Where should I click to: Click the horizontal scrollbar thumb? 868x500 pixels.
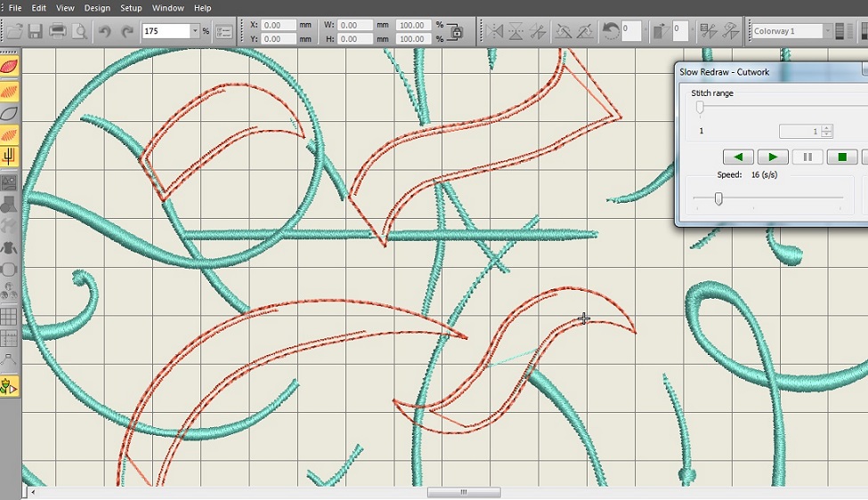point(463,493)
